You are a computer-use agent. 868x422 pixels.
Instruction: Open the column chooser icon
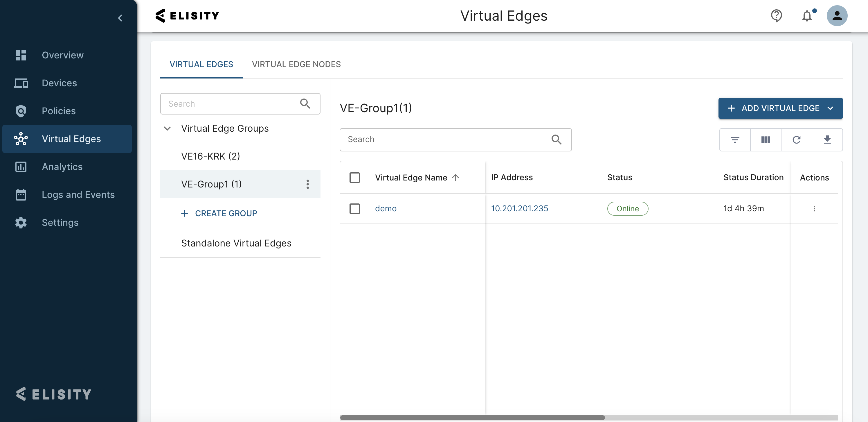(766, 140)
